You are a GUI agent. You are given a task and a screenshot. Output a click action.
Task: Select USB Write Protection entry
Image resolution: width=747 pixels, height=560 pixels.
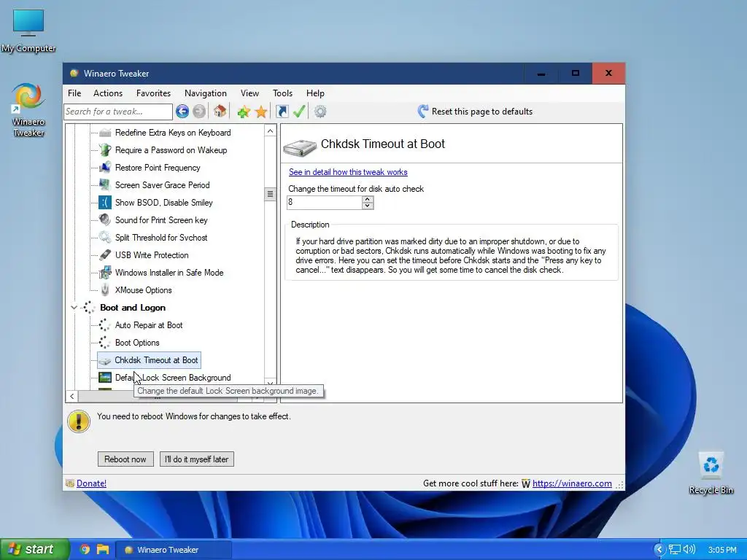152,255
